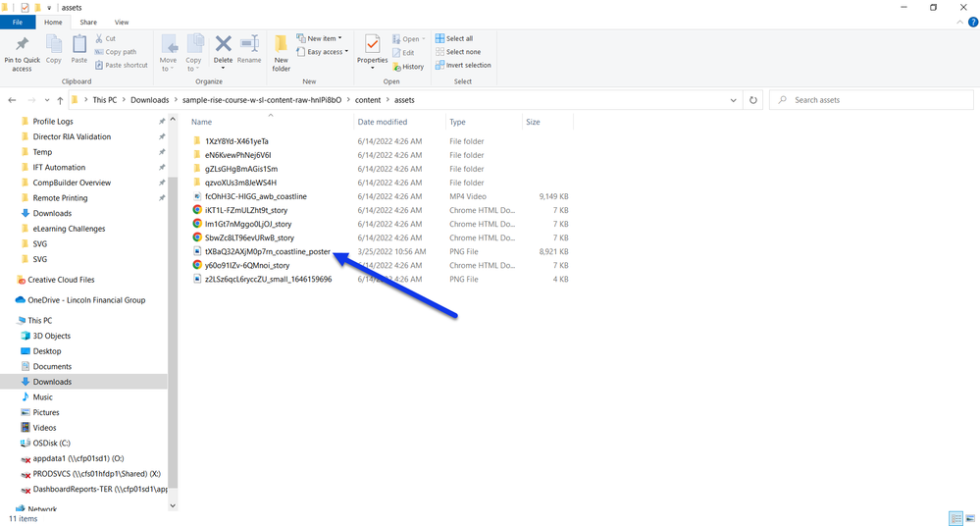Select iKT1L-FZmULZht9t_story Chrome file
The width and height of the screenshot is (980, 526).
point(245,210)
